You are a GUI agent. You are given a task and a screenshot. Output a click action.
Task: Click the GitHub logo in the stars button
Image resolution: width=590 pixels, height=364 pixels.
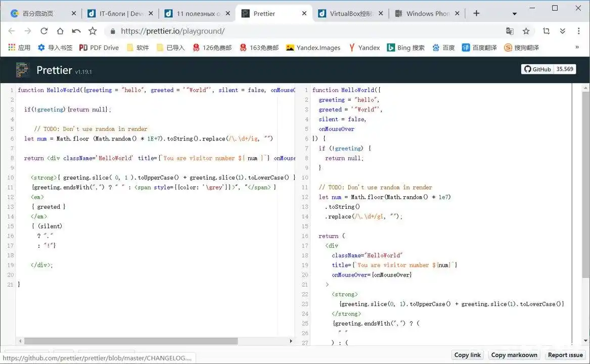[529, 69]
